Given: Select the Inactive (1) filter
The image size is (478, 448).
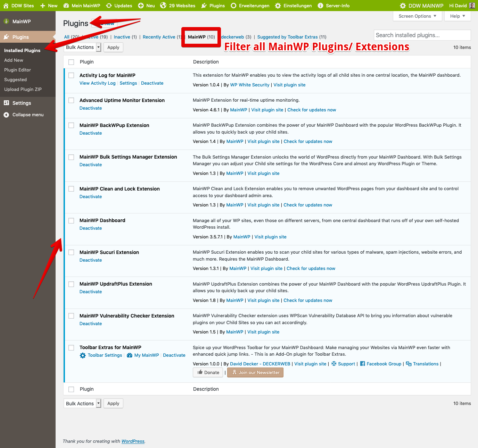Looking at the screenshot, I should tap(125, 37).
